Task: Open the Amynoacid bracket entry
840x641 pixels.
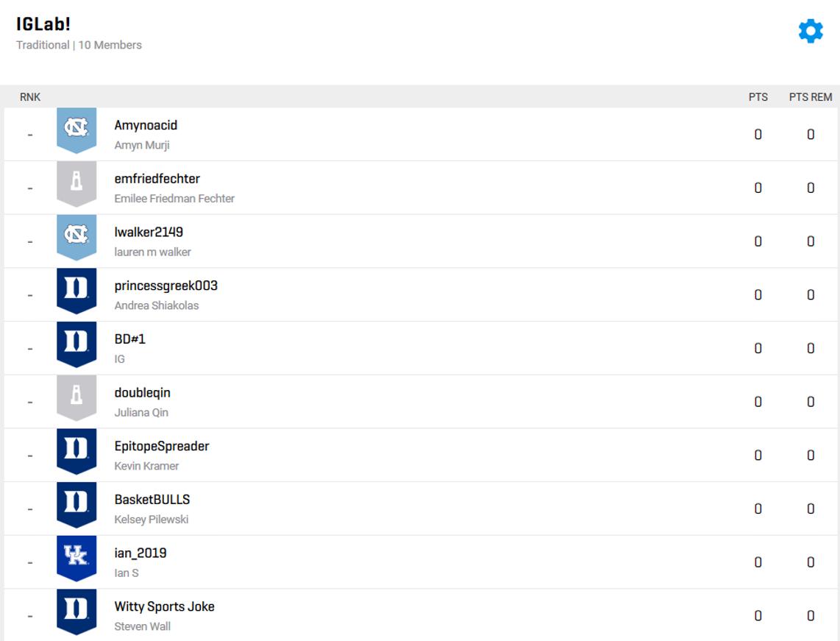Action: (146, 125)
